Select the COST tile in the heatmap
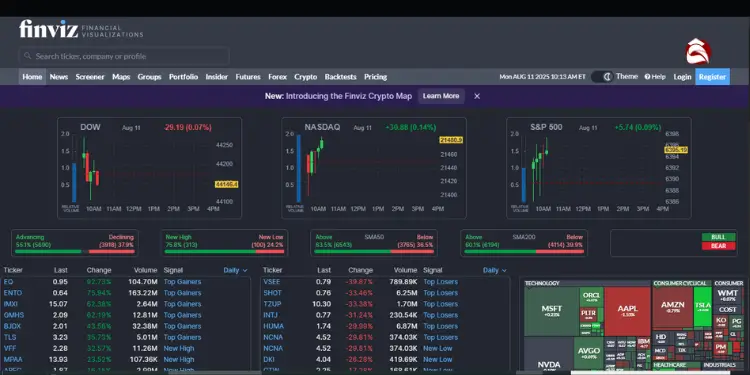 pyautogui.click(x=728, y=309)
